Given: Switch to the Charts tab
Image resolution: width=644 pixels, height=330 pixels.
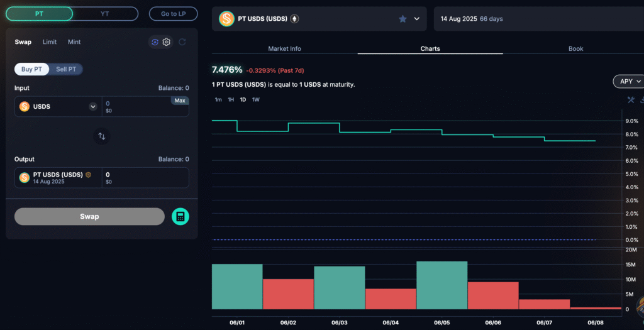Looking at the screenshot, I should pos(430,48).
